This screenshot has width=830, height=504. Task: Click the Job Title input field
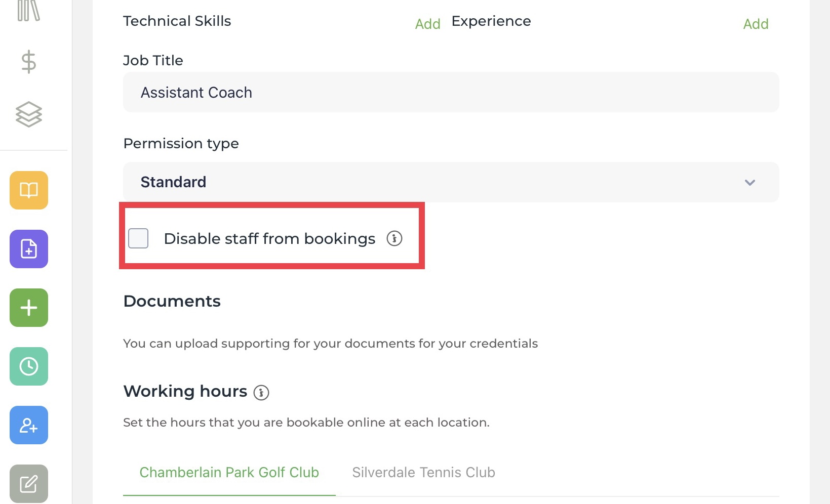[451, 92]
